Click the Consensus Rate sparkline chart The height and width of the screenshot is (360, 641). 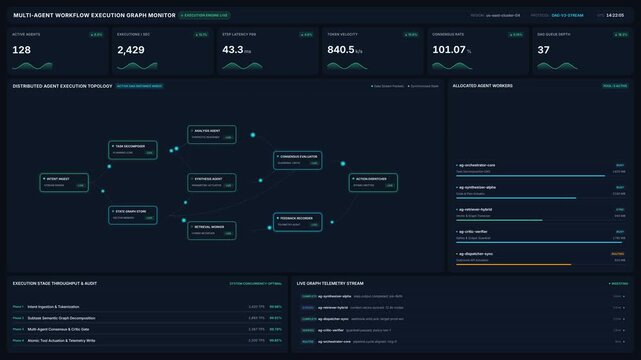point(452,66)
